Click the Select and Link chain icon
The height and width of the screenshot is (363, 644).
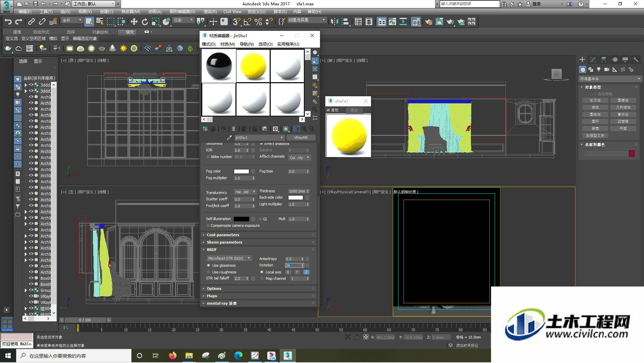[32, 22]
